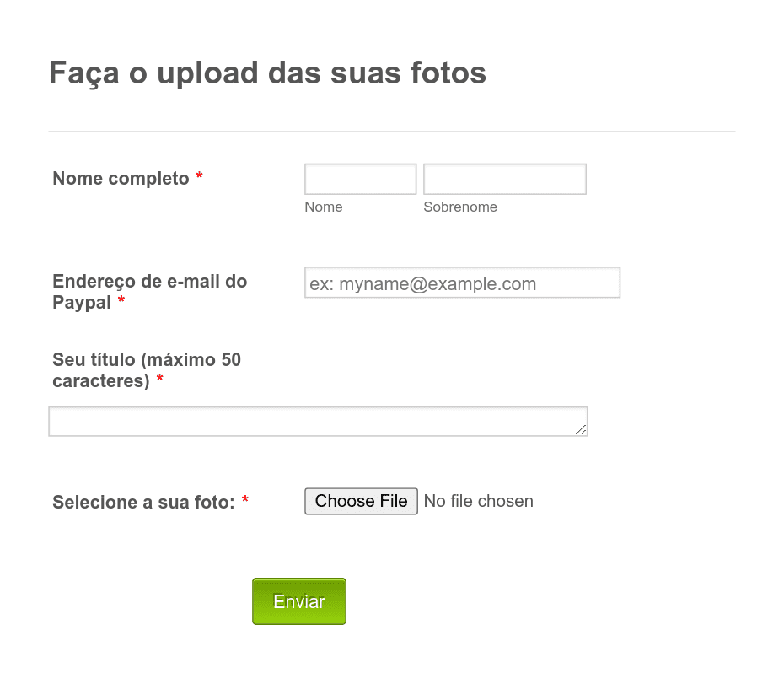
Task: Click the Nome first name field
Action: click(360, 179)
